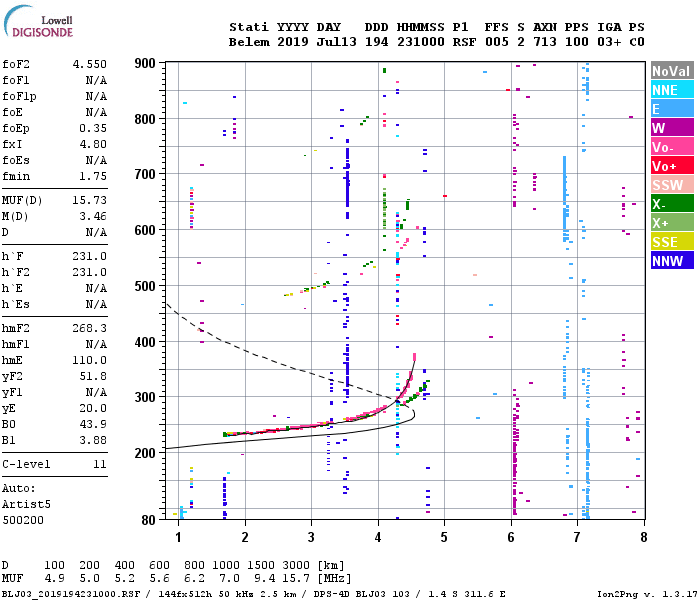The width and height of the screenshot is (700, 600).
Task: Select the 80 km height axis label
Action: tap(149, 520)
